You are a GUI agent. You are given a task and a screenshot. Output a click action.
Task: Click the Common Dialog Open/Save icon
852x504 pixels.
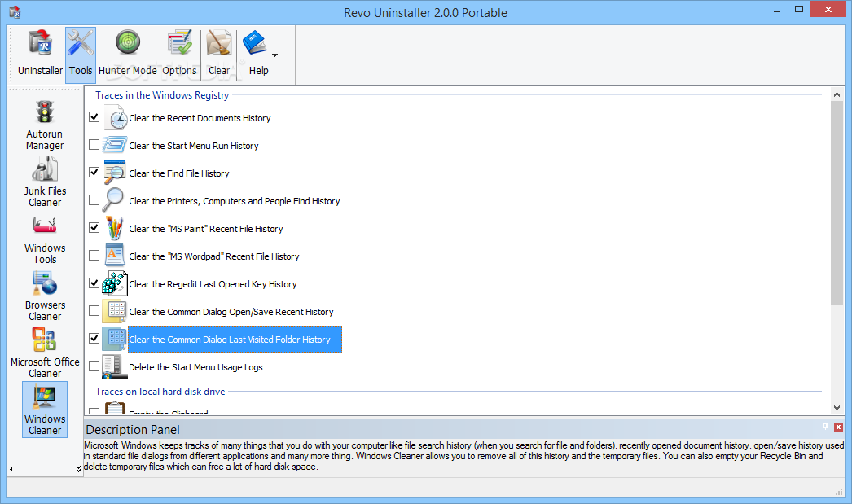[115, 311]
